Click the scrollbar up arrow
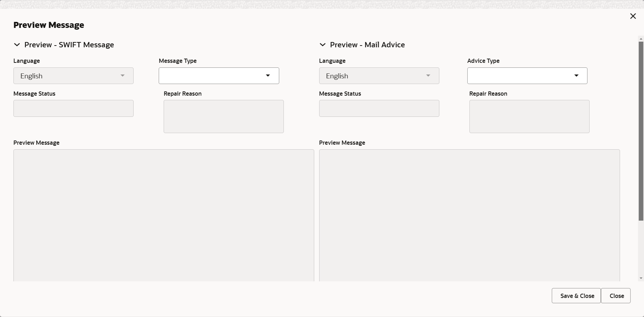The height and width of the screenshot is (317, 644). tap(641, 39)
